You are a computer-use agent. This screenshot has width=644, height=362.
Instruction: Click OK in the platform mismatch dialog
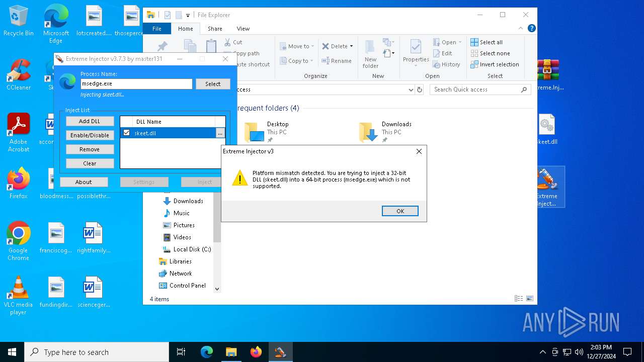(x=400, y=211)
